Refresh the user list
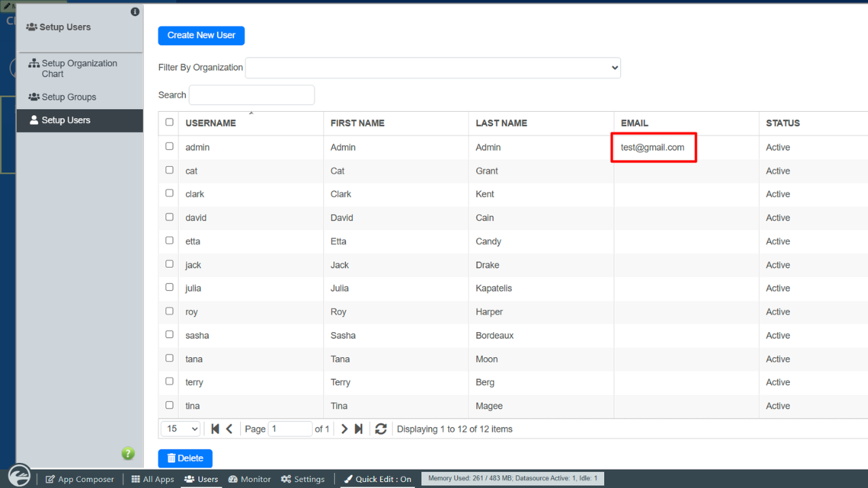 [381, 429]
